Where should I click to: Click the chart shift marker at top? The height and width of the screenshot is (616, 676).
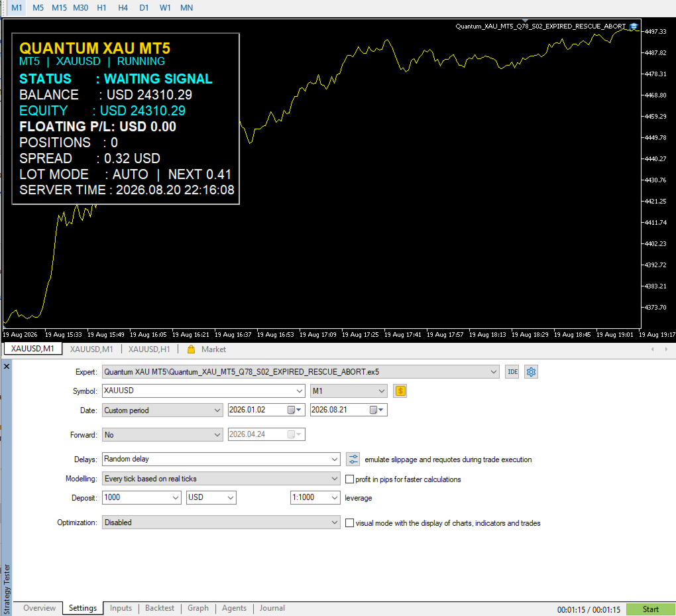(525, 21)
